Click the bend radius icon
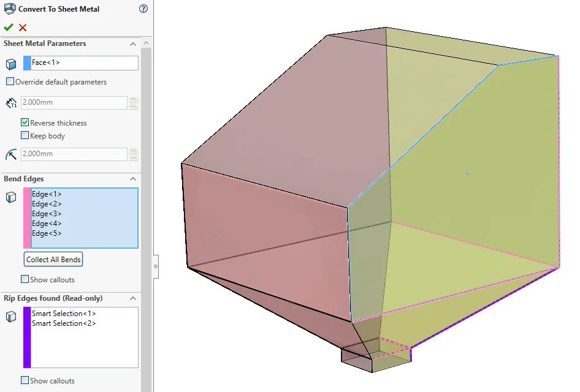The height and width of the screenshot is (392, 580). pyautogui.click(x=10, y=154)
